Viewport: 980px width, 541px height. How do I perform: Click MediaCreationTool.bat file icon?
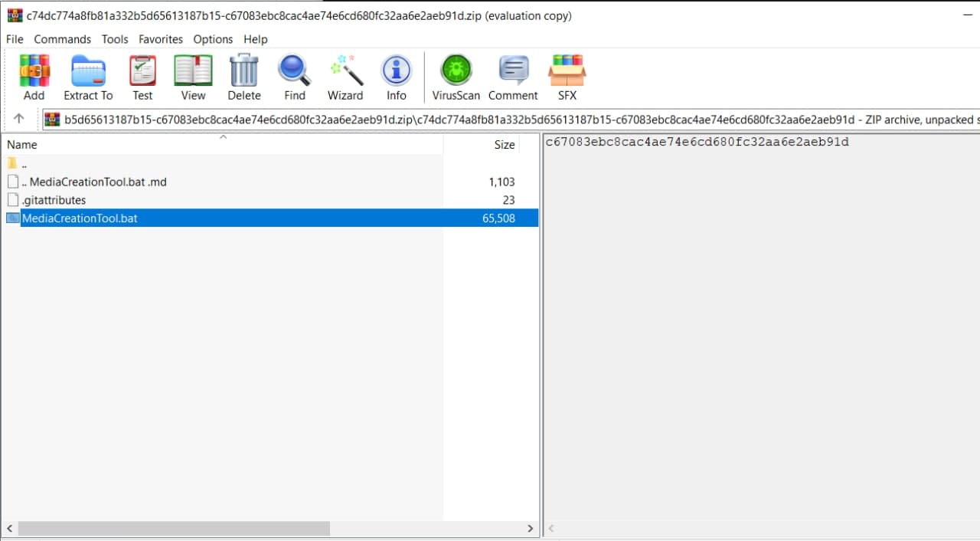(13, 218)
